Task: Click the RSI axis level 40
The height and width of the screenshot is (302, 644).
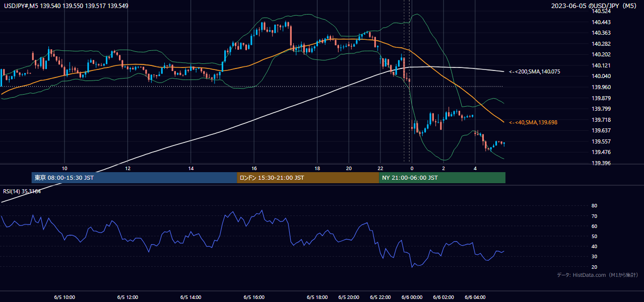Action: pos(594,246)
